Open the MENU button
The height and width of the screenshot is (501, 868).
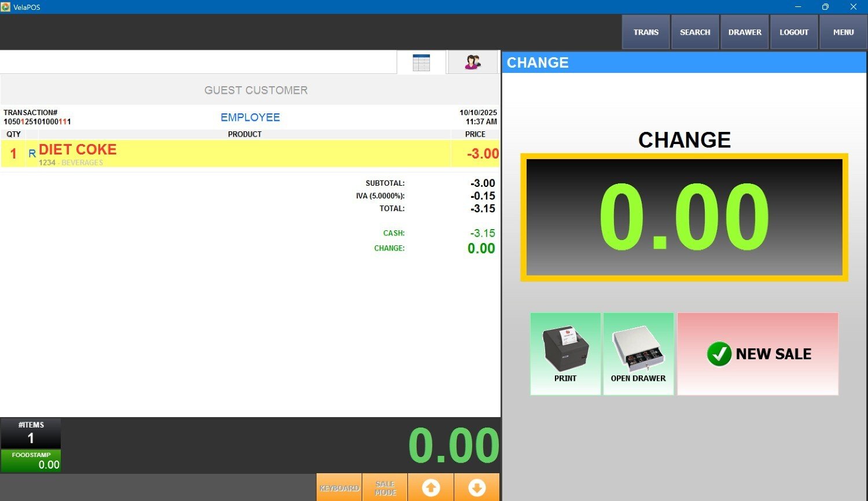tap(843, 32)
